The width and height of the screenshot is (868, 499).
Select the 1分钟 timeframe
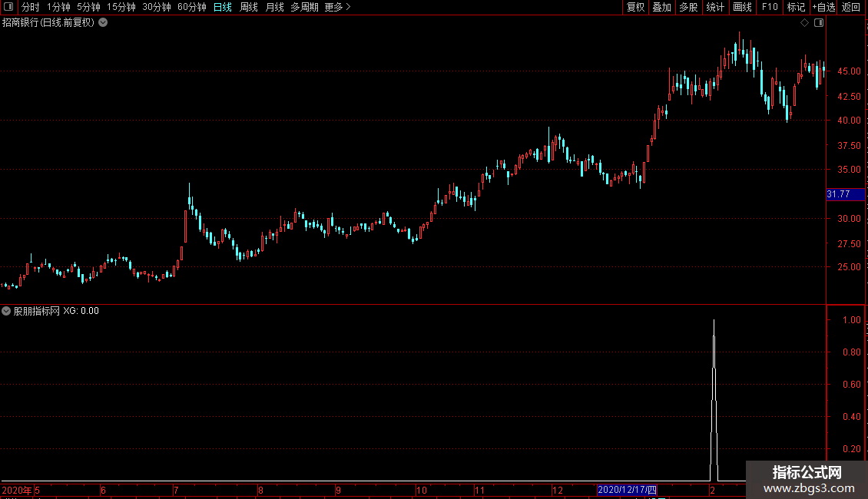coord(58,7)
